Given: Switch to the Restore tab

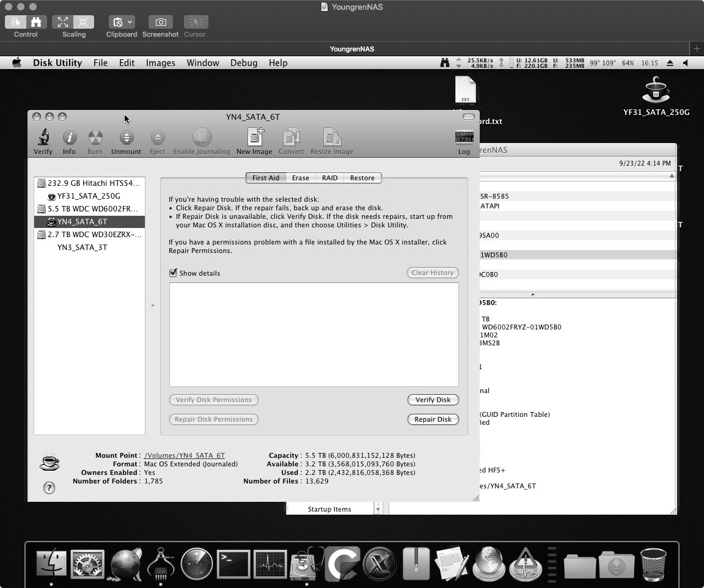Looking at the screenshot, I should (x=362, y=178).
